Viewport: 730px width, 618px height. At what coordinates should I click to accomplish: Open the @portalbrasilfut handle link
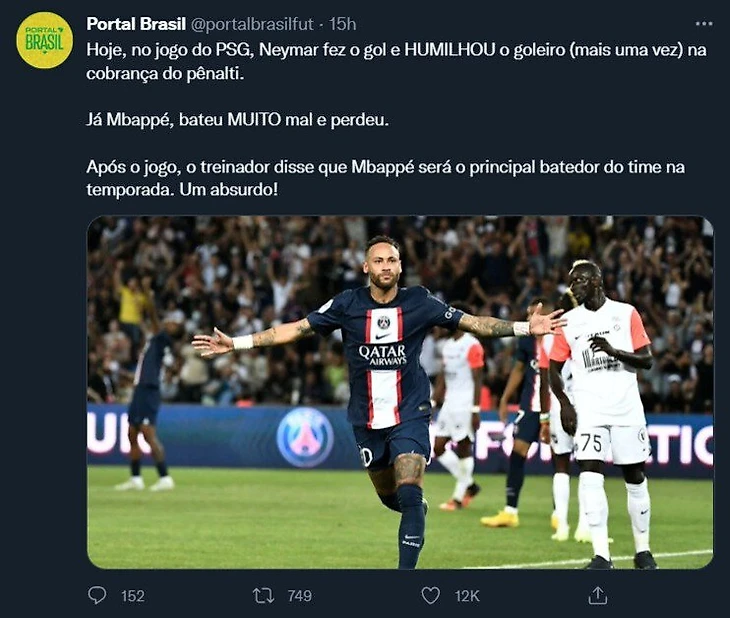252,24
